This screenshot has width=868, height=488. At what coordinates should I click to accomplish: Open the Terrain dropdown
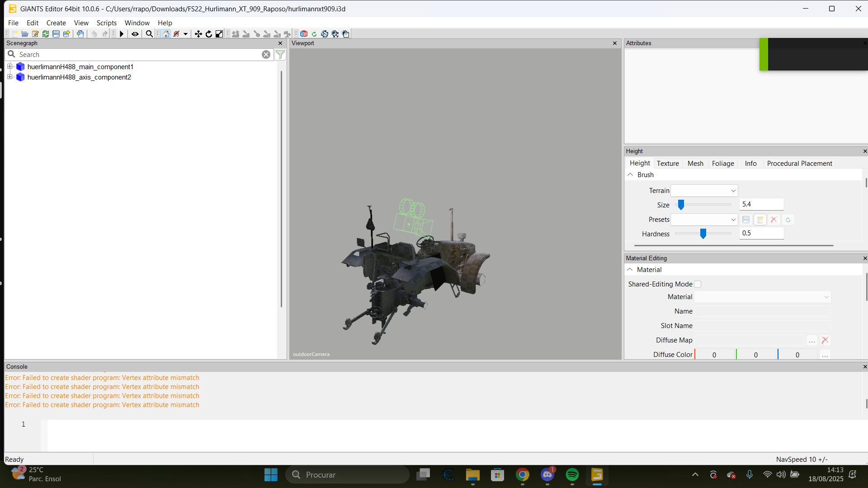click(x=704, y=191)
